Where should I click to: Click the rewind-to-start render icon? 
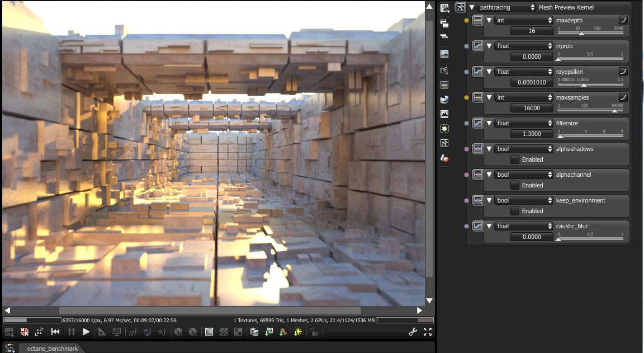point(55,332)
